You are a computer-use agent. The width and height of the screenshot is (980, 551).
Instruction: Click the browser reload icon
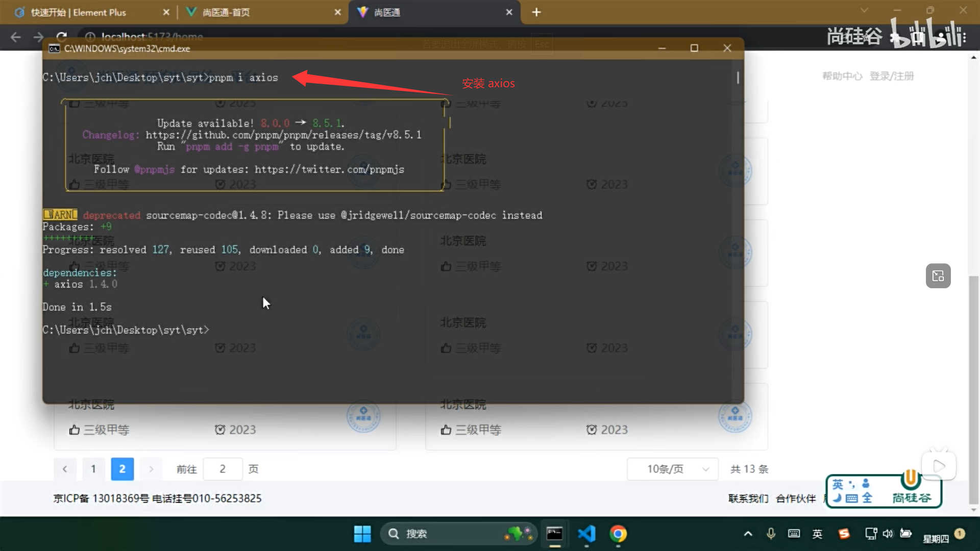pos(62,37)
